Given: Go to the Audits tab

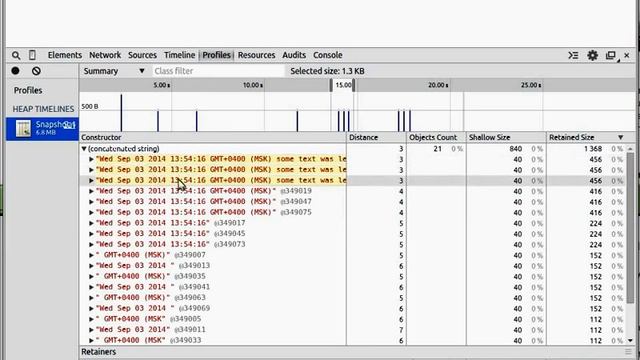Looking at the screenshot, I should coord(294,55).
